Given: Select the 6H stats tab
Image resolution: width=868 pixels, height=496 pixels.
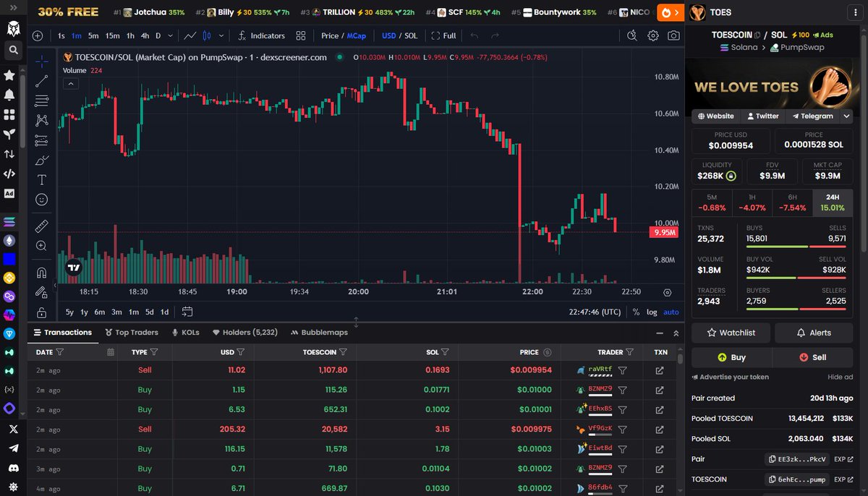Looking at the screenshot, I should 793,202.
